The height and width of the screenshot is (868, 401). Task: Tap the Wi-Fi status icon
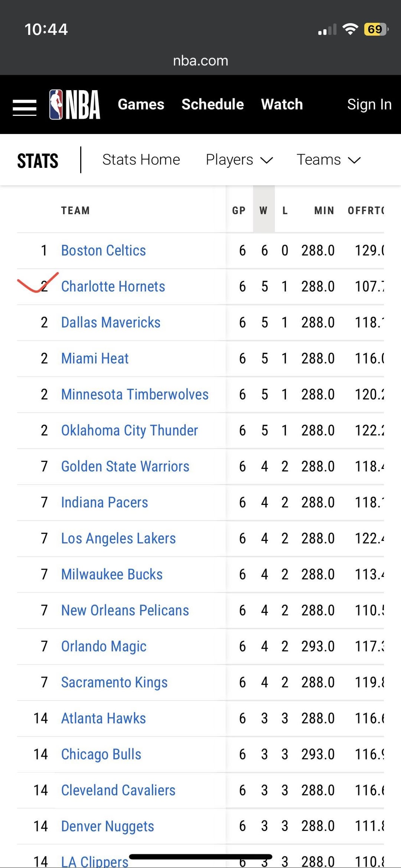pos(350,29)
